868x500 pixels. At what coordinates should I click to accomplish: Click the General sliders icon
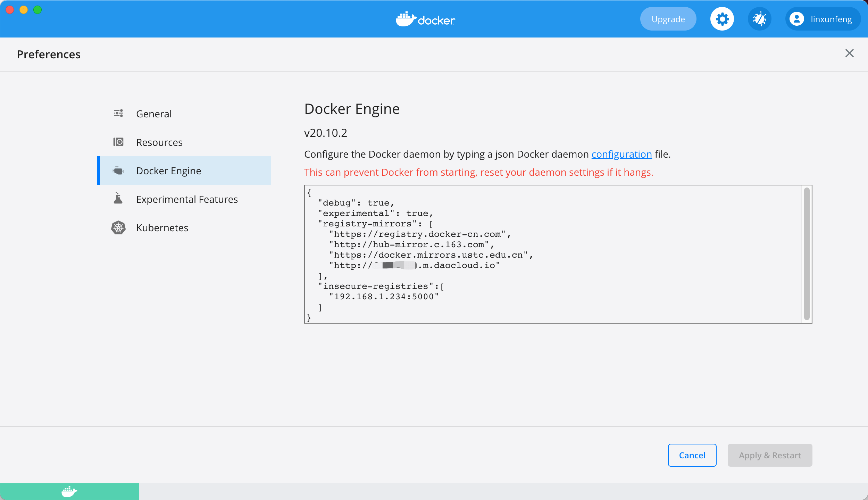coord(118,114)
